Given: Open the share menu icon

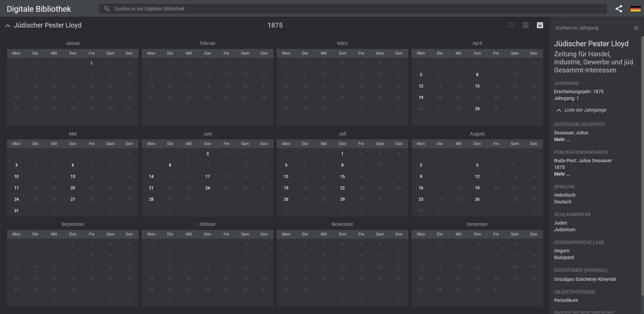Looking at the screenshot, I should [x=619, y=9].
